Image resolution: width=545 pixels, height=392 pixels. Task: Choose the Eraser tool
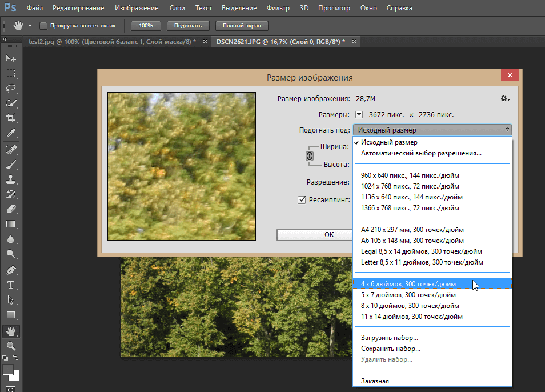[10, 209]
